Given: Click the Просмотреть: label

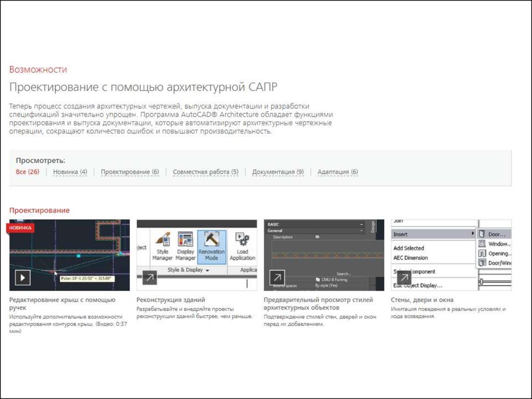Looking at the screenshot, I should 41,161.
